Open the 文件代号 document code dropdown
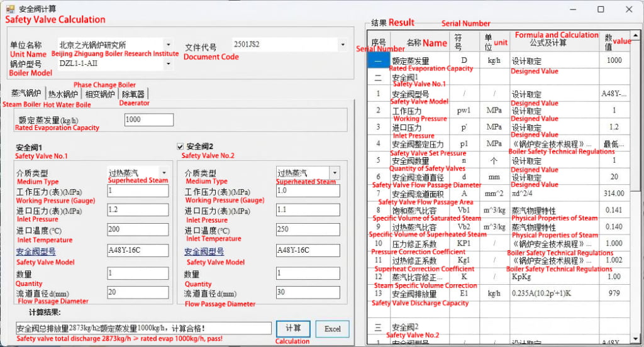 point(342,45)
